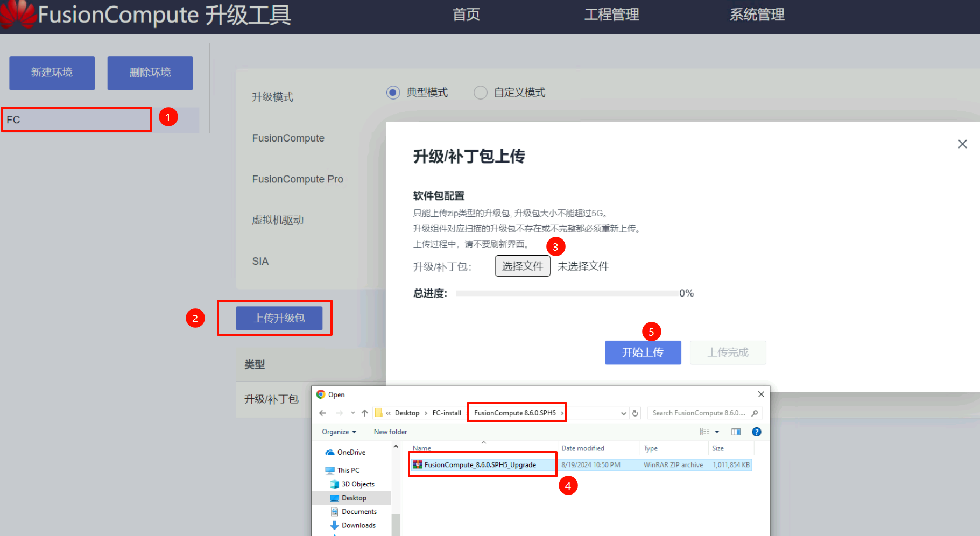The height and width of the screenshot is (536, 980).
Task: Select Documents in the navigation tree
Action: point(359,512)
